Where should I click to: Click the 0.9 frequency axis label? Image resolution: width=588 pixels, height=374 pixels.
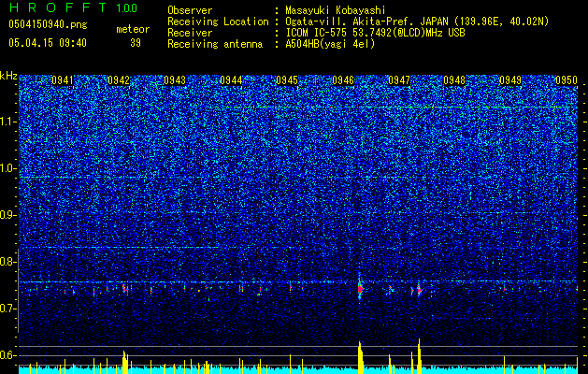tap(7, 215)
